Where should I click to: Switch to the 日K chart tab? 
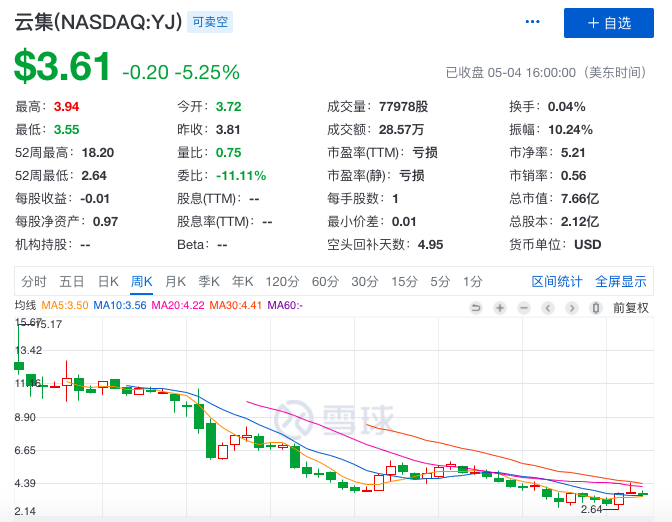[108, 281]
